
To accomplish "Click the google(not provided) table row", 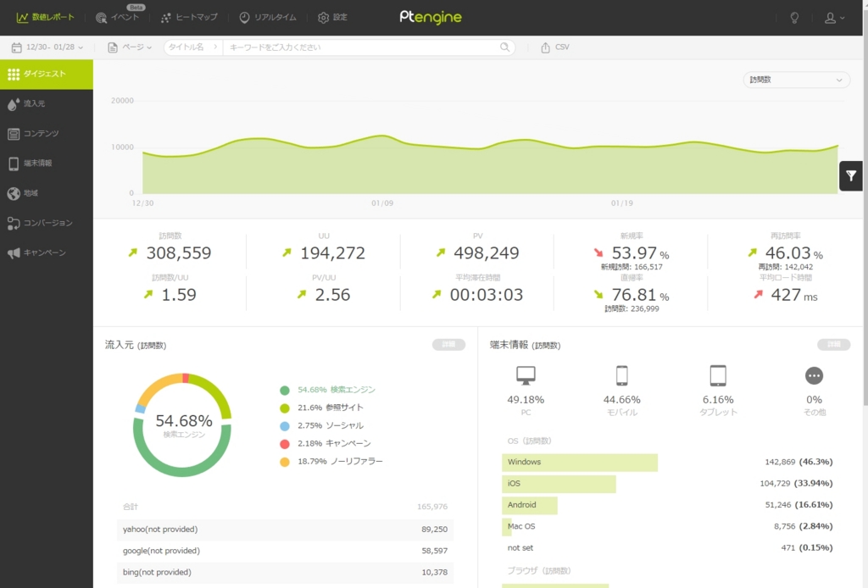I will (285, 551).
